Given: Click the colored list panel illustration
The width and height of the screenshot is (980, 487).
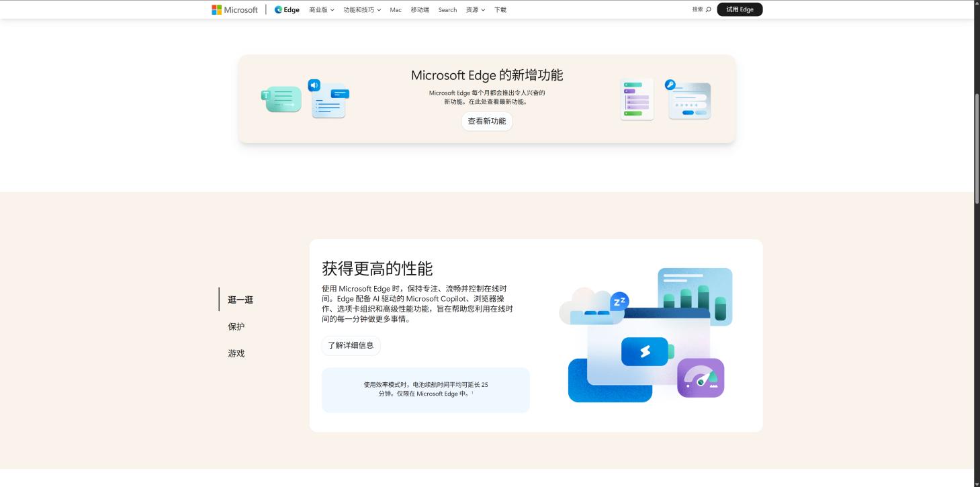Looking at the screenshot, I should (637, 99).
